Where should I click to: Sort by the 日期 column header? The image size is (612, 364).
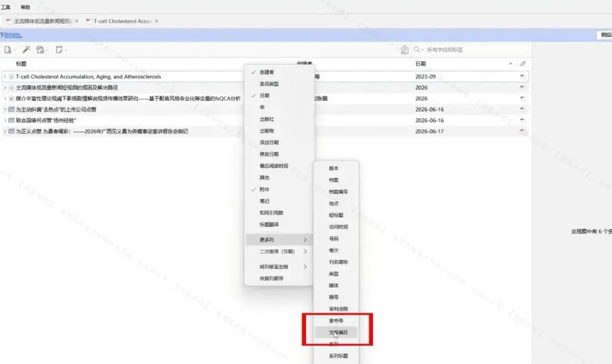pyautogui.click(x=420, y=63)
